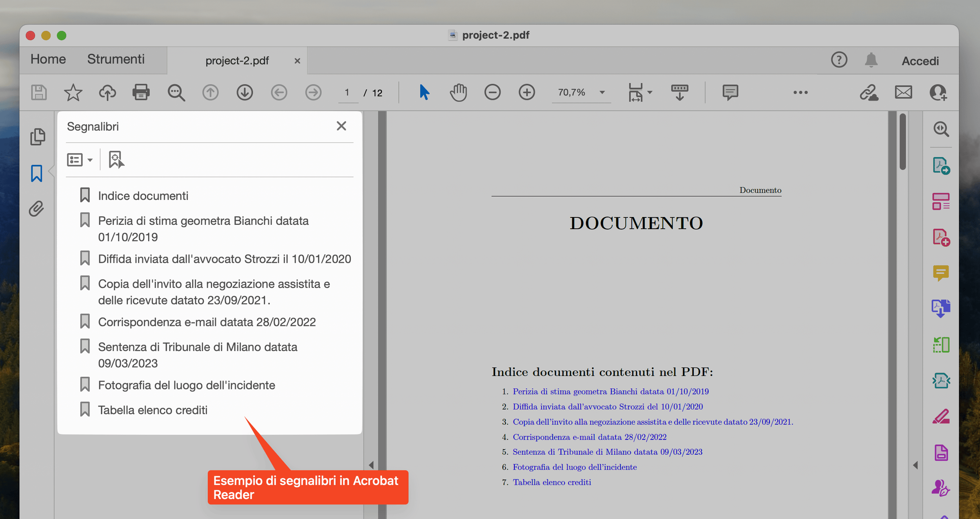
Task: Click the current page number field
Action: 348,93
